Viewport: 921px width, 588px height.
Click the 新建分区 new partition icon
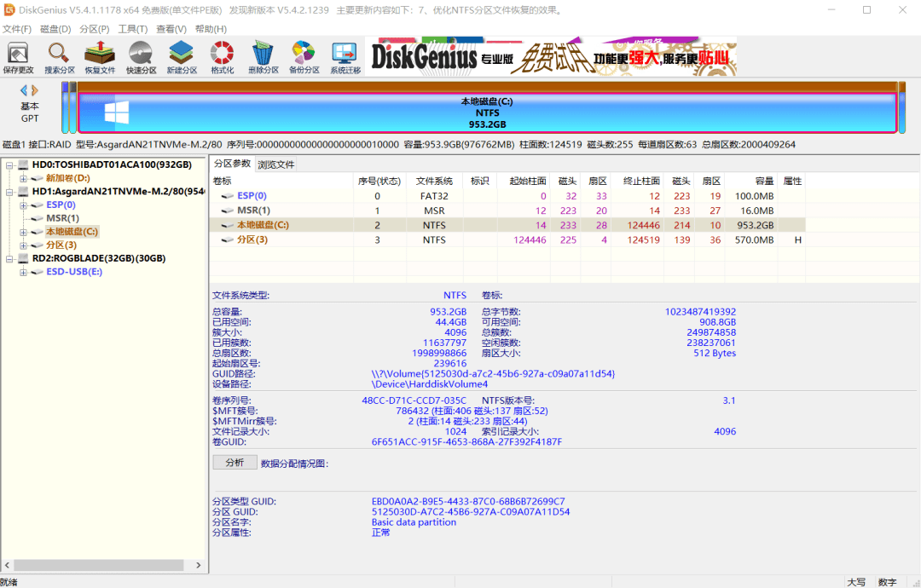pyautogui.click(x=182, y=57)
